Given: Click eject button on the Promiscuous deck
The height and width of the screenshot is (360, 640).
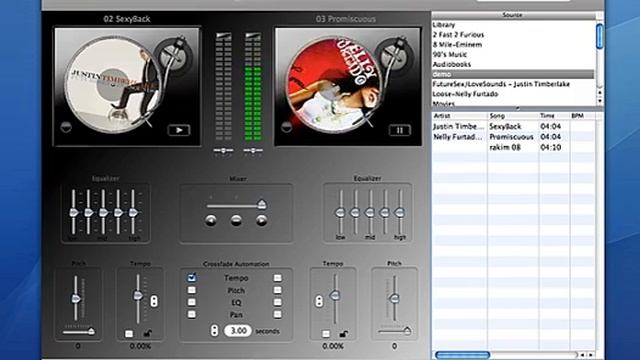Looking at the screenshot, I should pyautogui.click(x=287, y=127).
